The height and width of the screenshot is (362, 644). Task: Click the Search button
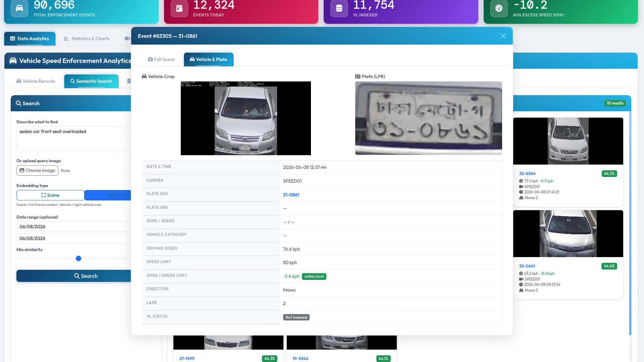click(74, 276)
